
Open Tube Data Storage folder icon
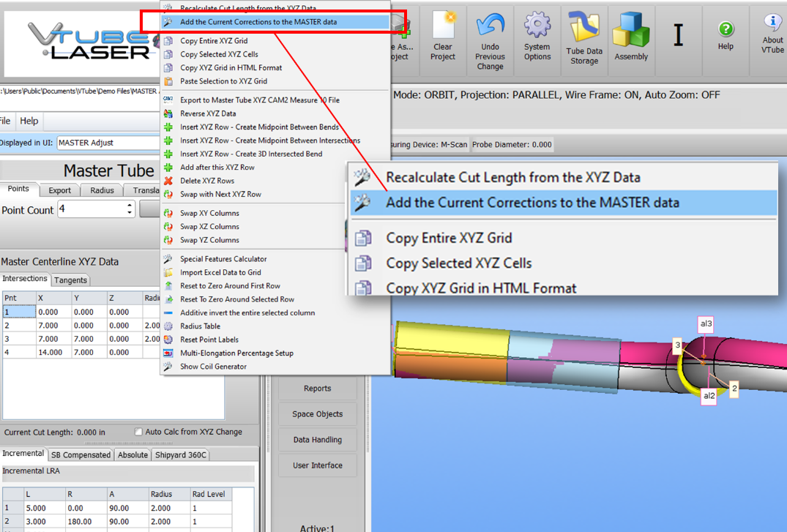click(583, 27)
